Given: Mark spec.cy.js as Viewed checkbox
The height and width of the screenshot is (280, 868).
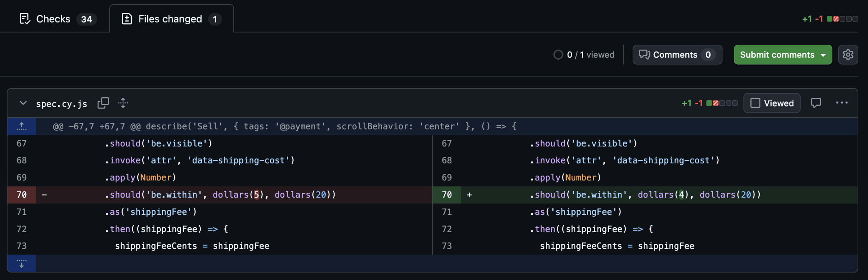Looking at the screenshot, I should click(x=771, y=103).
